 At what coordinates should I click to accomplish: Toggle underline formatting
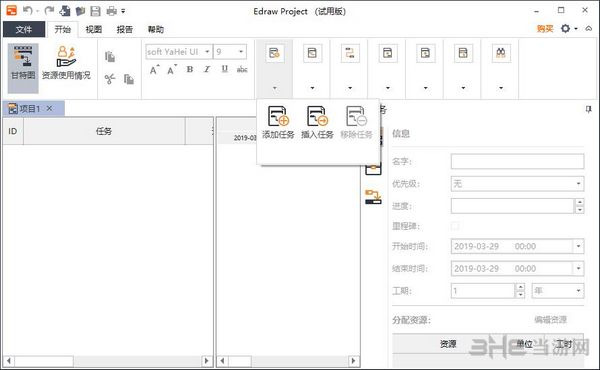[225, 69]
